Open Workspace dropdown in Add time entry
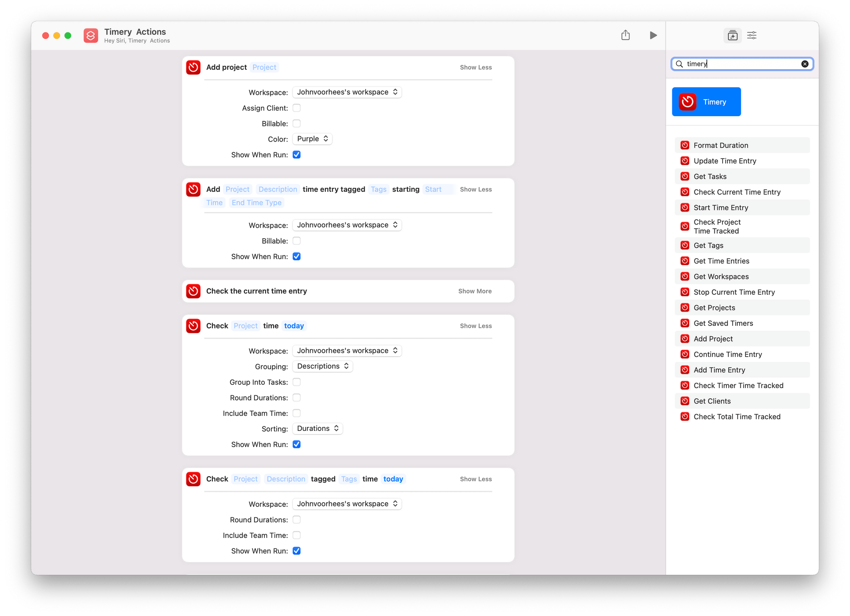The image size is (850, 616). tap(347, 225)
